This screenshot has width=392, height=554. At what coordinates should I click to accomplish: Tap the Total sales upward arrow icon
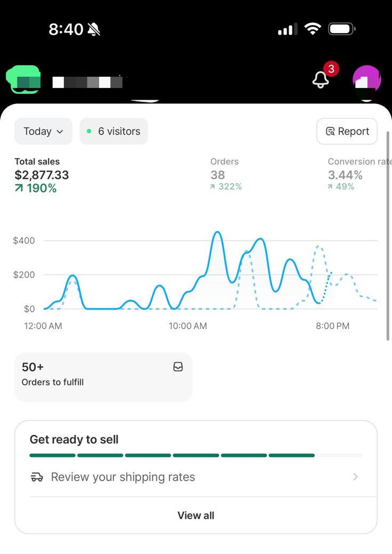click(x=19, y=188)
